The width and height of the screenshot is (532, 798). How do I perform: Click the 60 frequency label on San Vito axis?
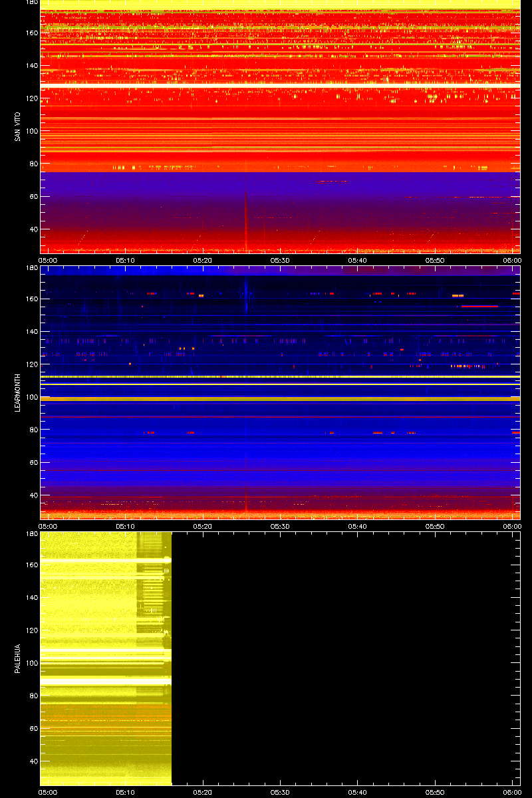coord(33,197)
